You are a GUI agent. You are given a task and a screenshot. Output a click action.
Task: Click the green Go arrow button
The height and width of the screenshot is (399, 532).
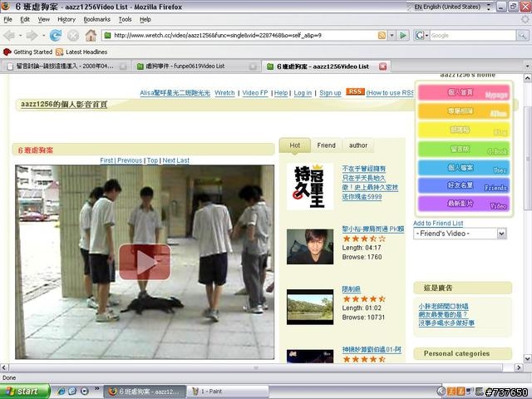coord(403,35)
